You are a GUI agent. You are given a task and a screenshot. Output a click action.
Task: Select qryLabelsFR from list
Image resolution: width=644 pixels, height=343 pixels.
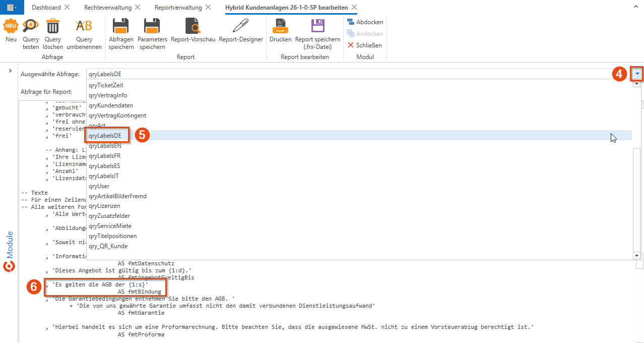(x=359, y=156)
